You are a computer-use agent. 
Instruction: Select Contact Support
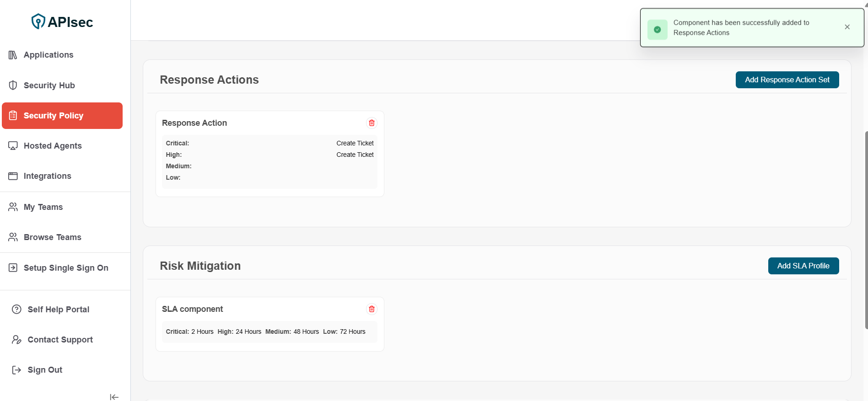click(x=60, y=340)
